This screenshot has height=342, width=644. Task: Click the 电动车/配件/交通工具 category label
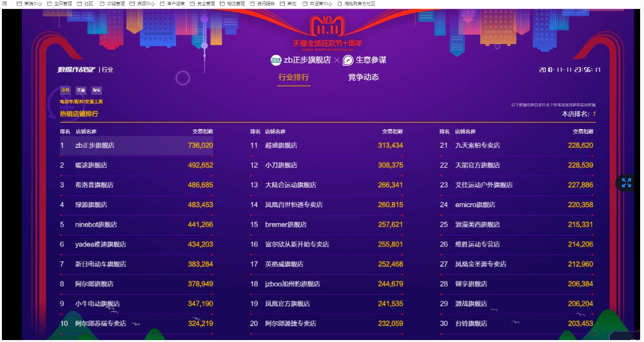(81, 101)
